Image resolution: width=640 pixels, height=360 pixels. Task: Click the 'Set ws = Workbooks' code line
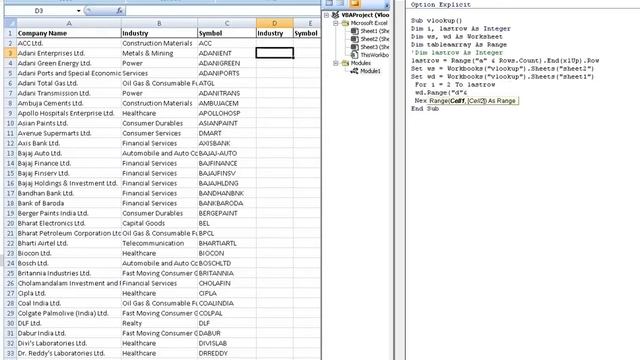click(502, 69)
